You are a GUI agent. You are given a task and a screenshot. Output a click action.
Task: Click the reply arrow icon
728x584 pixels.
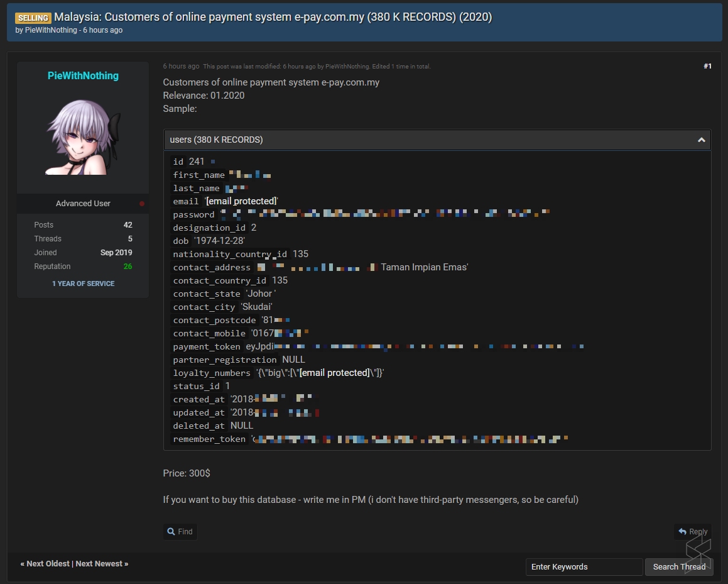pos(682,532)
